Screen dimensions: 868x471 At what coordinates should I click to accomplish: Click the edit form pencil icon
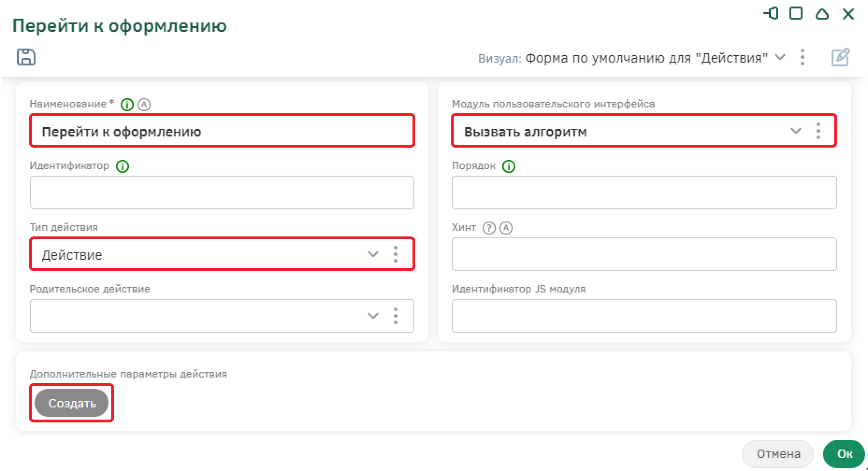tap(840, 57)
